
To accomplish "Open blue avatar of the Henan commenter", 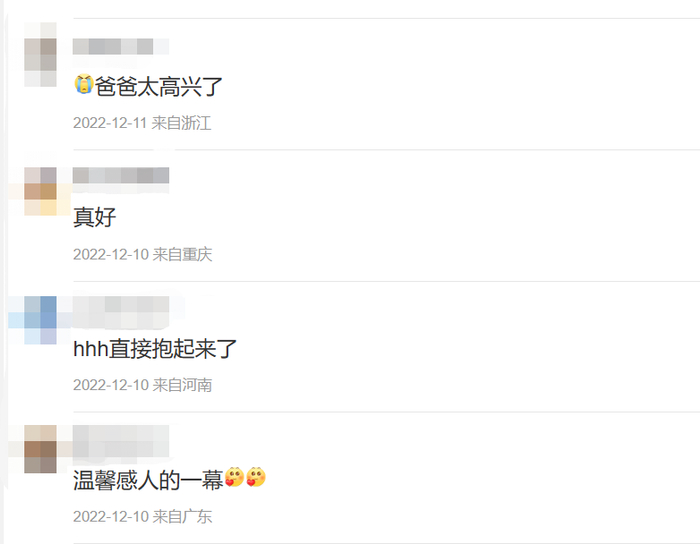I will [x=40, y=320].
